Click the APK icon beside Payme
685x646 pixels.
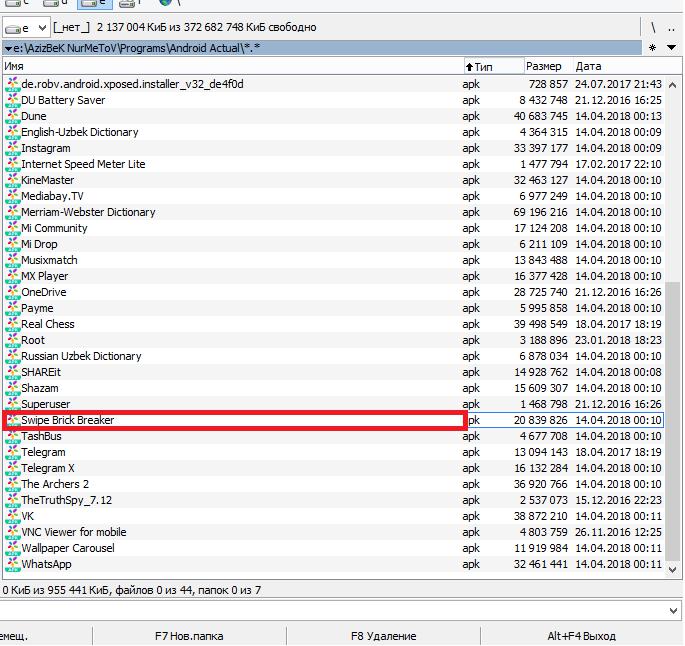[x=13, y=308]
